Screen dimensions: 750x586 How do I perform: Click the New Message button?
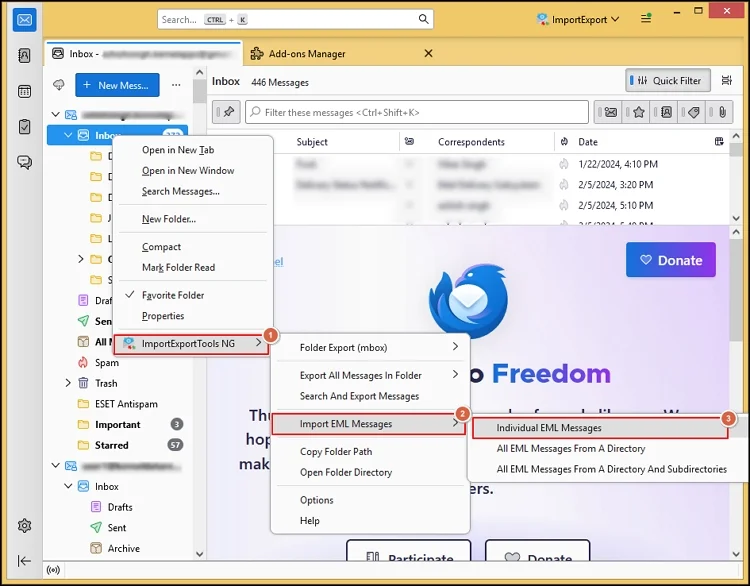pyautogui.click(x=117, y=85)
